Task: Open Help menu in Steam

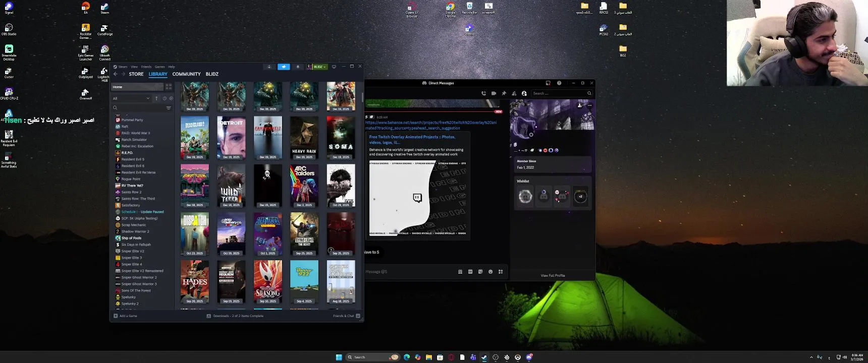Action: (172, 67)
